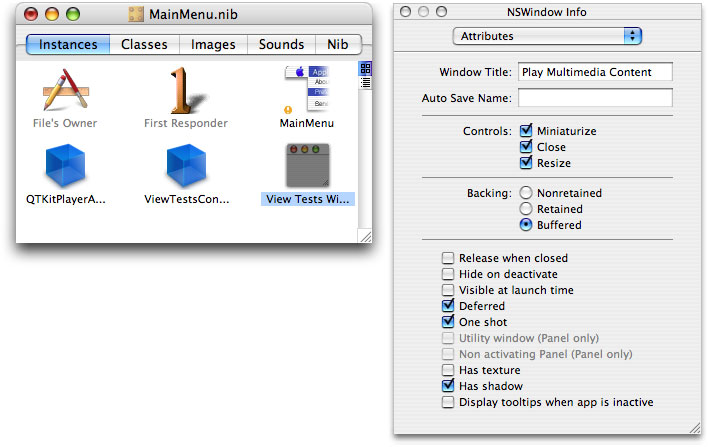Select Nonretained backing option
The height and width of the screenshot is (447, 708).
(x=526, y=193)
